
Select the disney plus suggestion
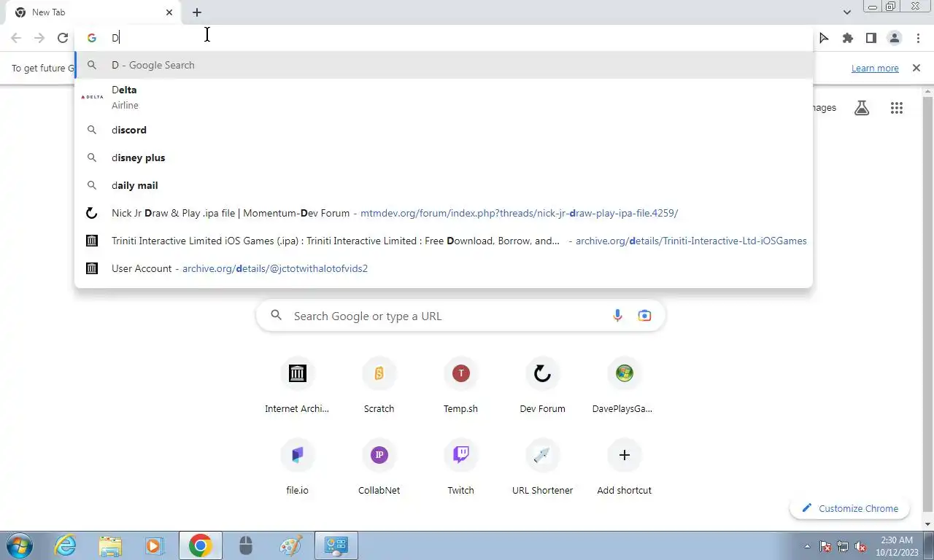click(x=444, y=157)
